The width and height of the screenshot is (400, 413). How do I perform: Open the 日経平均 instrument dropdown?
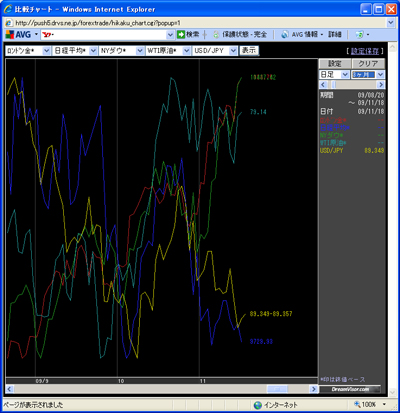(75, 51)
